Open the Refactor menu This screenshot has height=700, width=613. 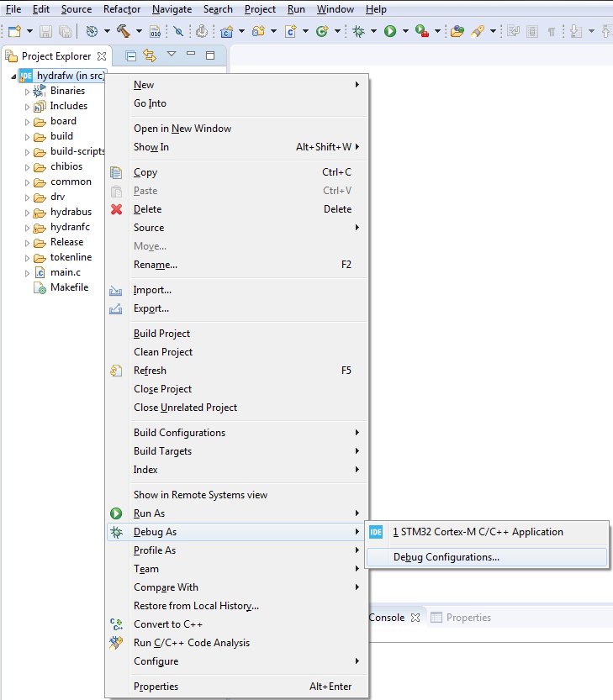122,9
